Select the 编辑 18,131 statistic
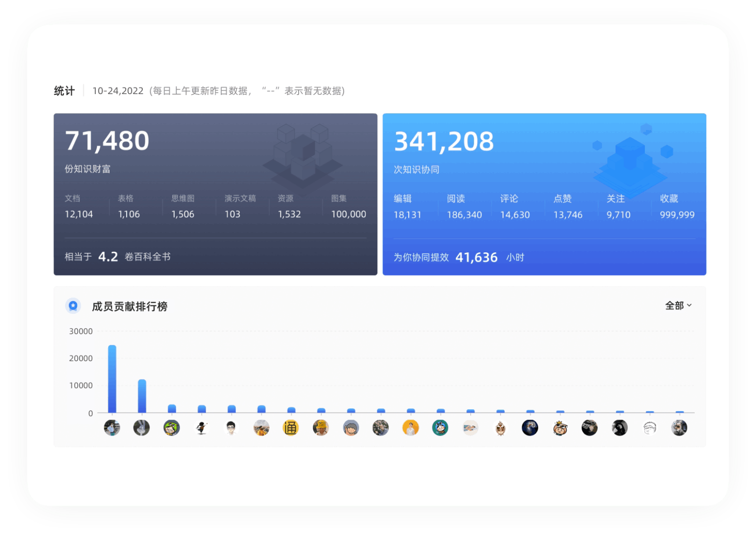The width and height of the screenshot is (756, 536). pyautogui.click(x=407, y=207)
